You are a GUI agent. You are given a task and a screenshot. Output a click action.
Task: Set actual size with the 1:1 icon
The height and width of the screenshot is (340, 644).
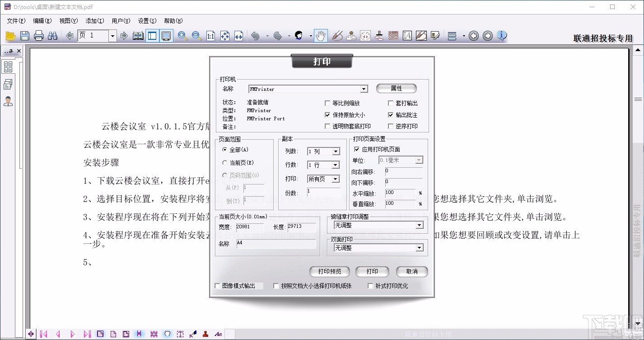click(210, 36)
